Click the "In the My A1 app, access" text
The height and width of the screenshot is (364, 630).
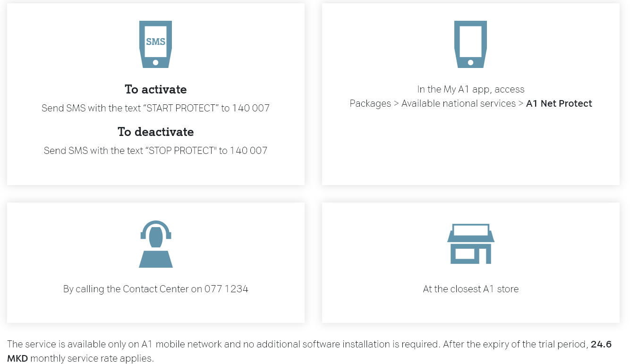[470, 89]
